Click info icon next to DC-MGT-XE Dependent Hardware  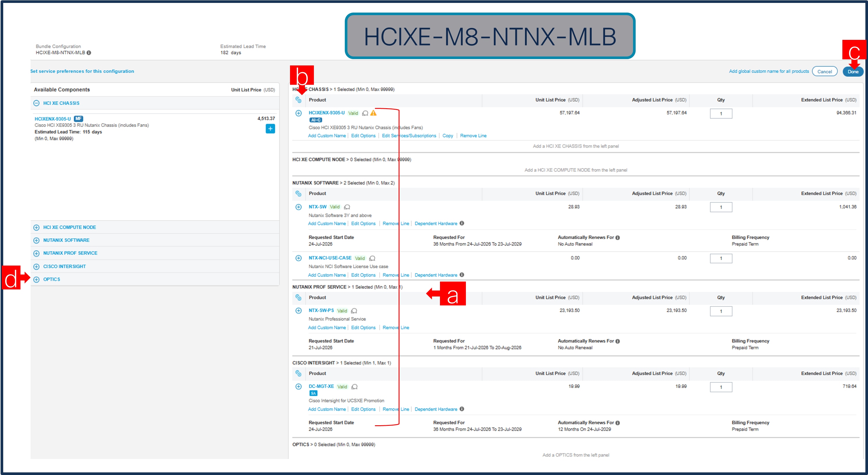tap(462, 409)
